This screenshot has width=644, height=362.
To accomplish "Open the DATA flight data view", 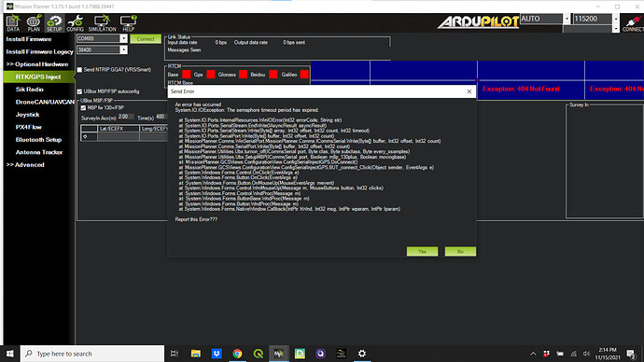I will click(x=13, y=23).
